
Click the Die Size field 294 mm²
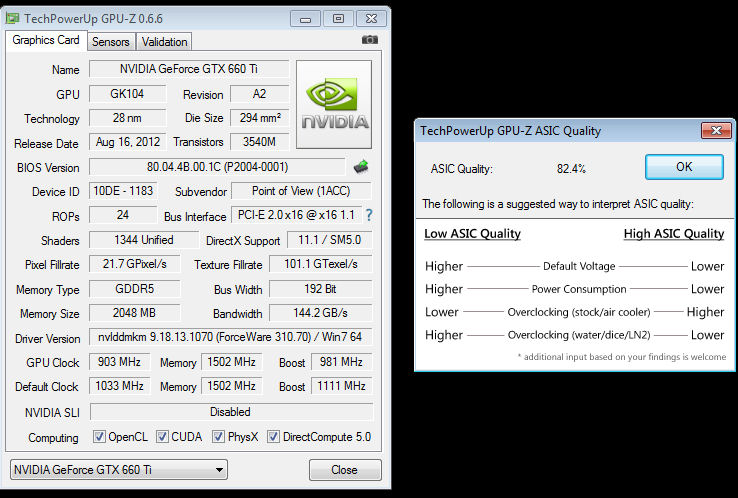[x=259, y=118]
